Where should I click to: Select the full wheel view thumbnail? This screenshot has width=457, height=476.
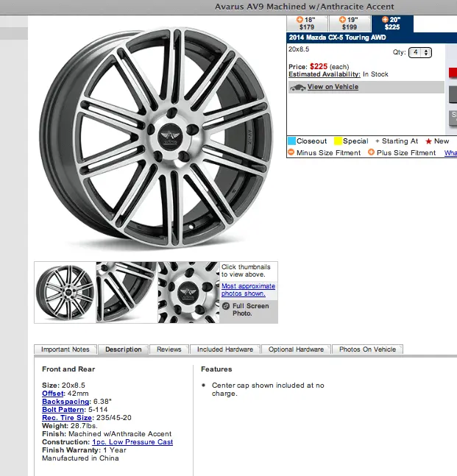[x=65, y=292]
